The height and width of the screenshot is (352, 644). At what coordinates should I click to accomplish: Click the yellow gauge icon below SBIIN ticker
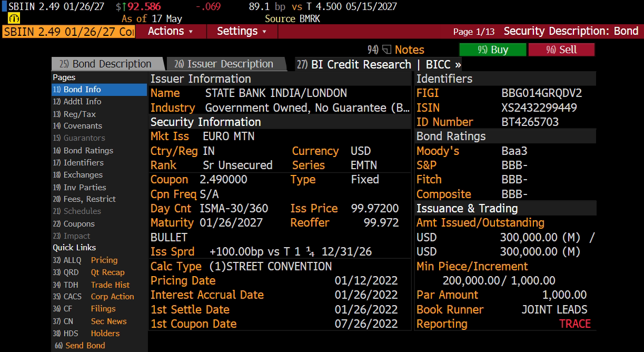(x=14, y=18)
